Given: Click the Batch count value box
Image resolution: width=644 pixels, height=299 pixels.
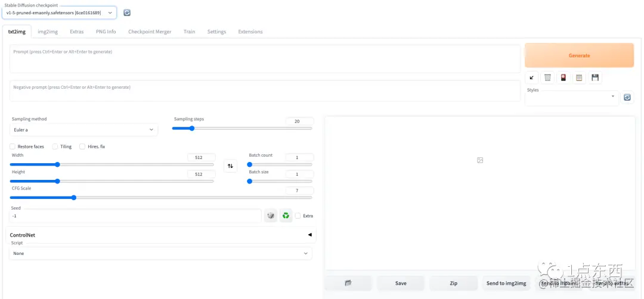Looking at the screenshot, I should pos(299,157).
